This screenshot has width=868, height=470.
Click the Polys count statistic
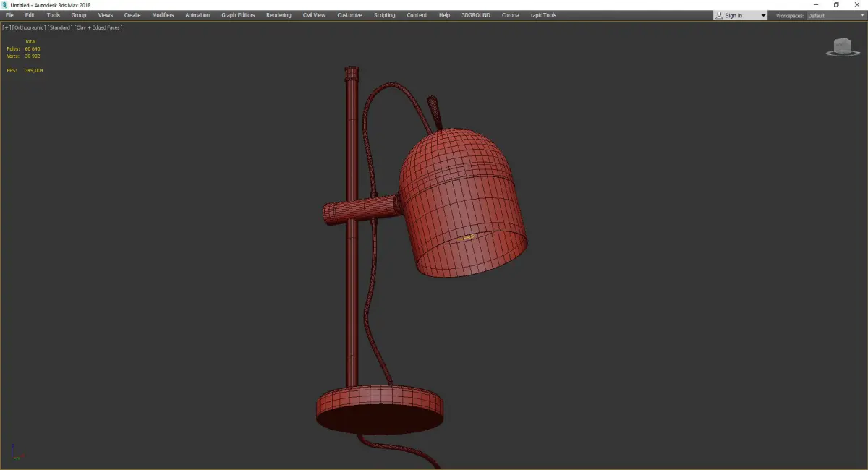tap(23, 48)
